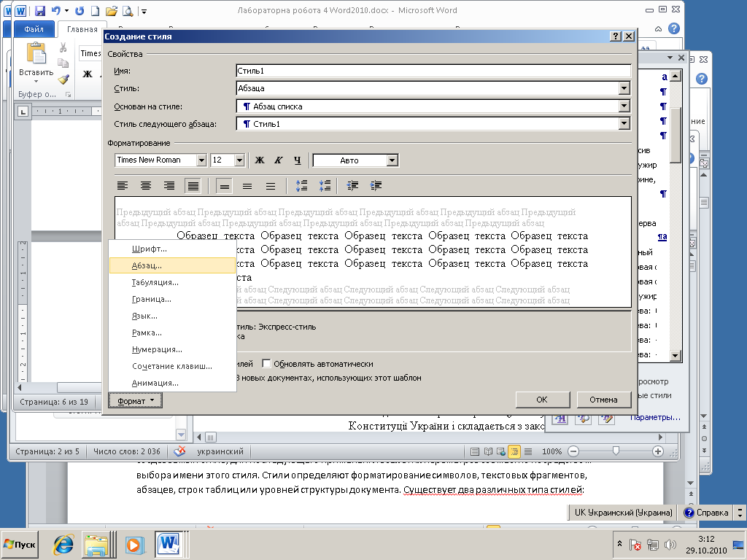Choose Табуляция... from the Format menu
747x560 pixels.
(172, 282)
